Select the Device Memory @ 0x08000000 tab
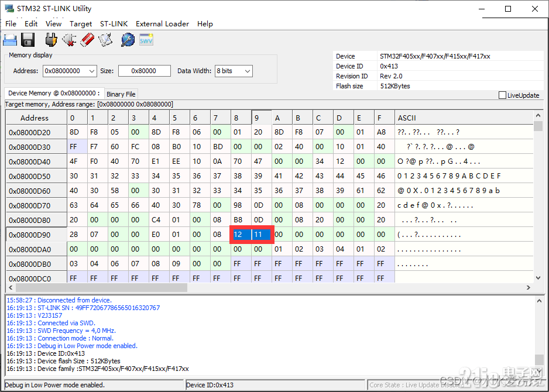 pos(54,93)
